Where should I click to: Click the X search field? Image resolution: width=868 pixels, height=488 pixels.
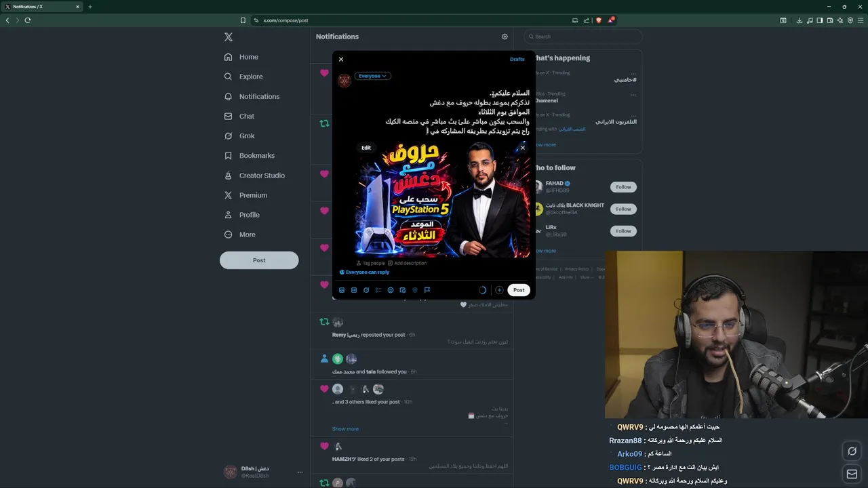pyautogui.click(x=583, y=37)
